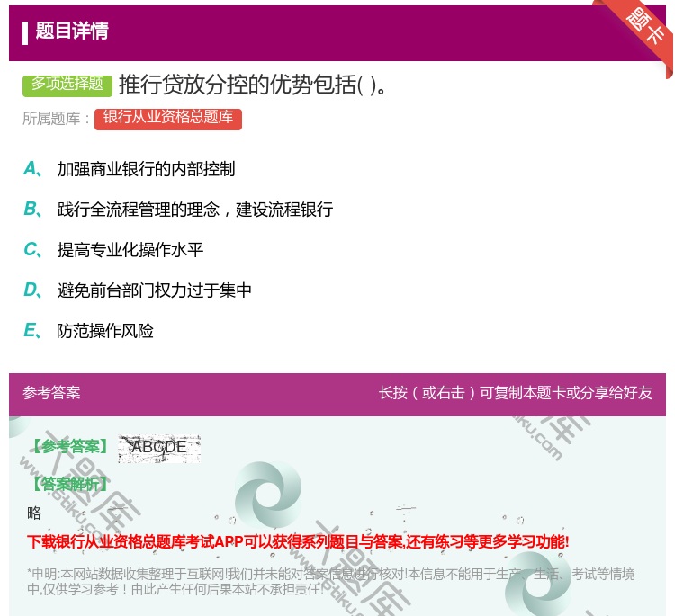Click the 略 explanation text
Screen dimensions: 675x616
pyautogui.click(x=34, y=513)
